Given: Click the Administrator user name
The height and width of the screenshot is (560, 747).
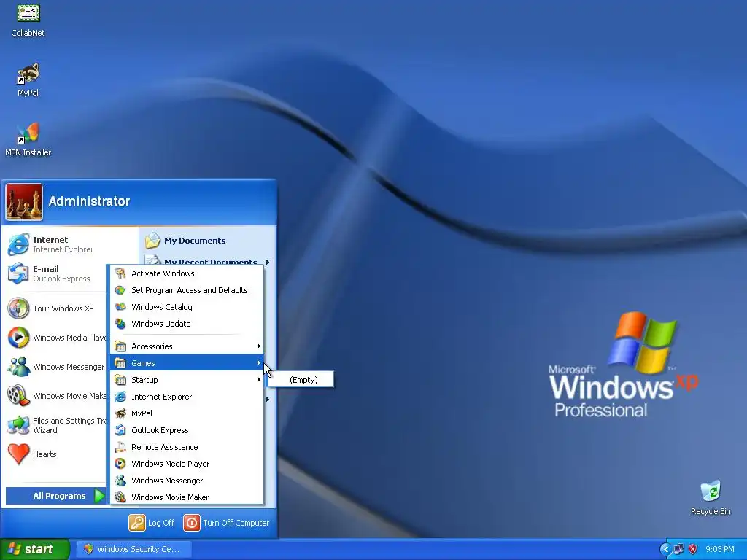Looking at the screenshot, I should click(89, 201).
